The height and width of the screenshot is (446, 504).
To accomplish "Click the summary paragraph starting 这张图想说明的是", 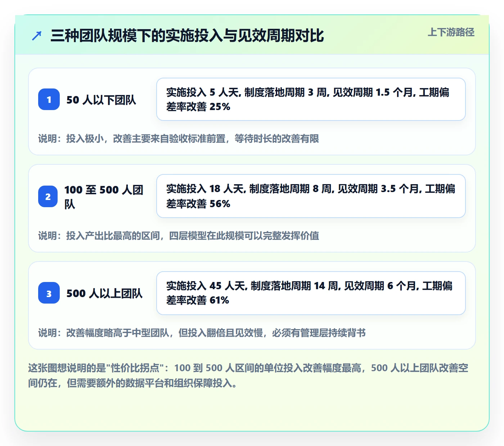I will 248,376.
